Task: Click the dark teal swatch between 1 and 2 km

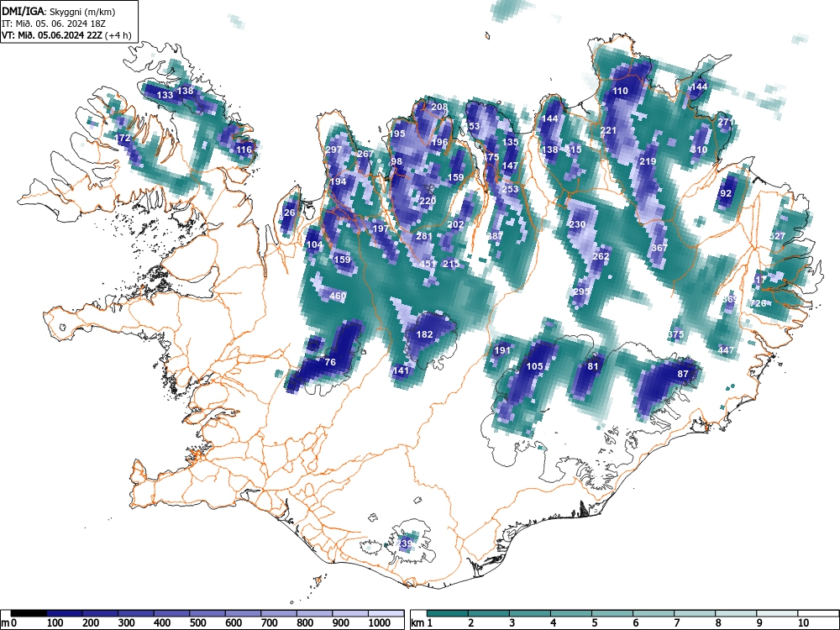Action: click(x=448, y=613)
